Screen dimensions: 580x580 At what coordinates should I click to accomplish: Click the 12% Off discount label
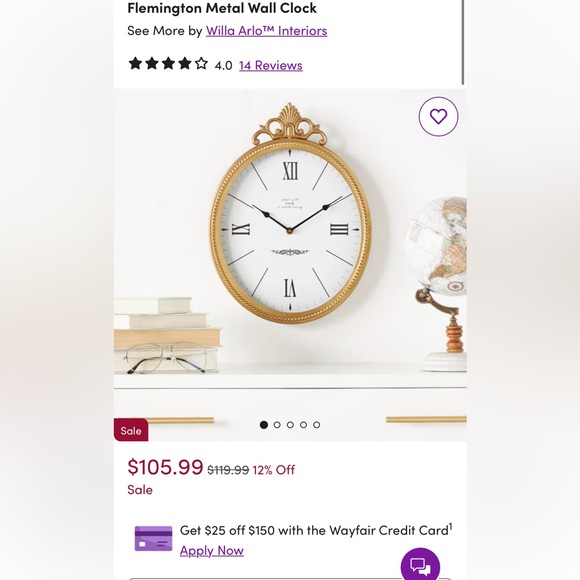274,470
